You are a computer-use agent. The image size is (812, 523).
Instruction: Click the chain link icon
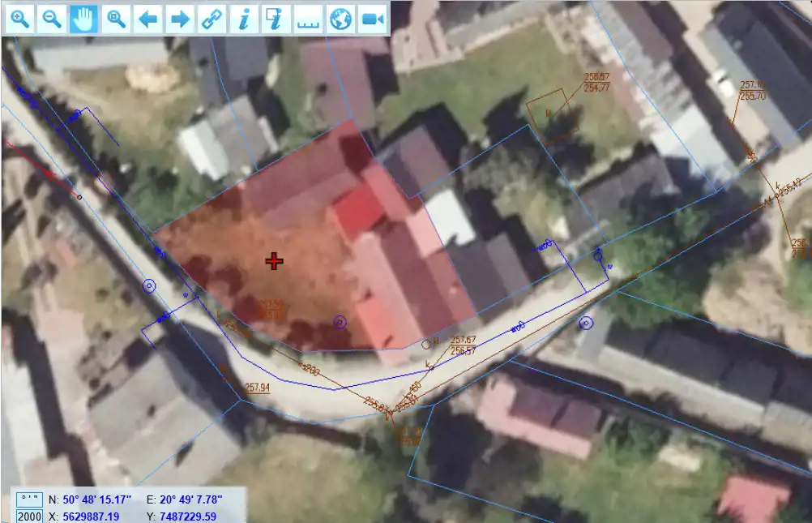(x=212, y=19)
